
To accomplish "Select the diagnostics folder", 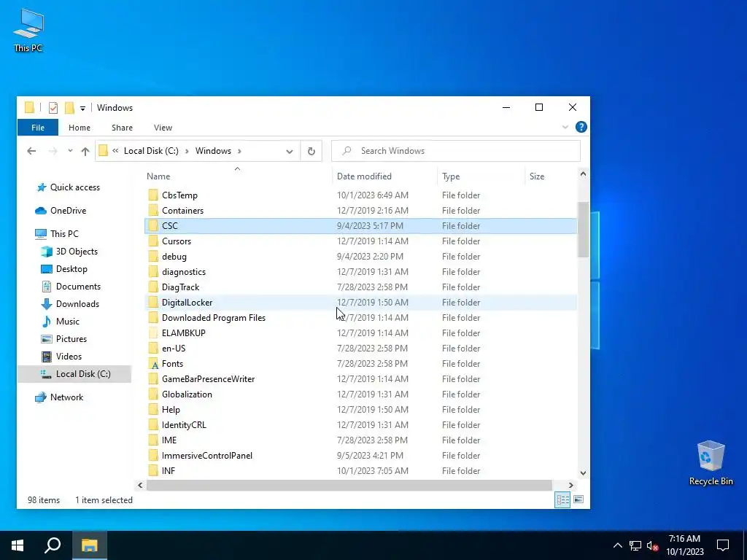I will pyautogui.click(x=360, y=272).
